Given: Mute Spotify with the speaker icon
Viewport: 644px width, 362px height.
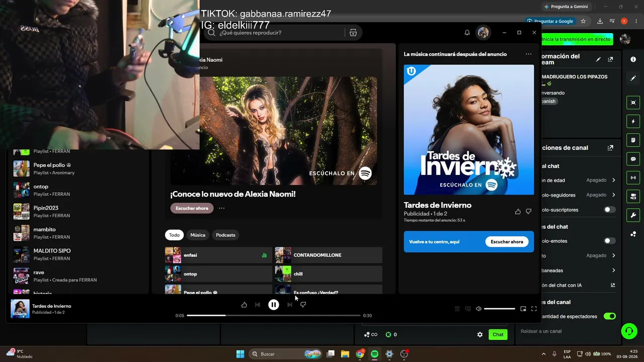Looking at the screenshot, I should [x=478, y=309].
